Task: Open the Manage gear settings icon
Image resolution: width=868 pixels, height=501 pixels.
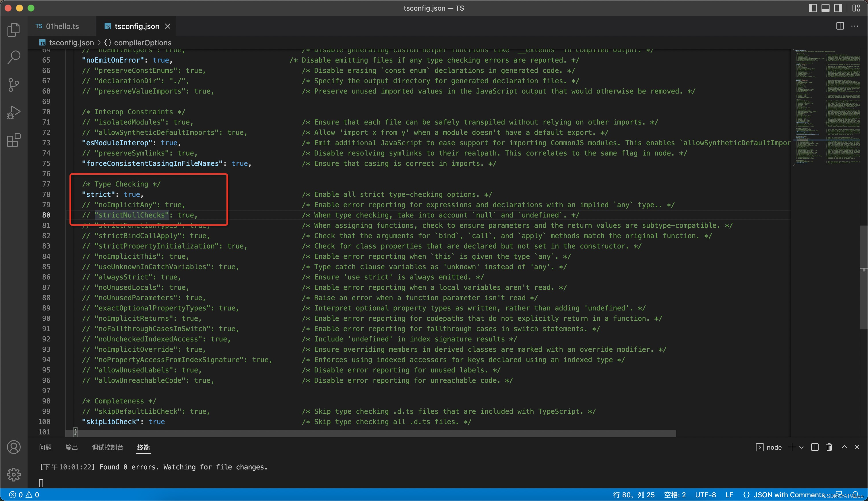Action: 14,475
